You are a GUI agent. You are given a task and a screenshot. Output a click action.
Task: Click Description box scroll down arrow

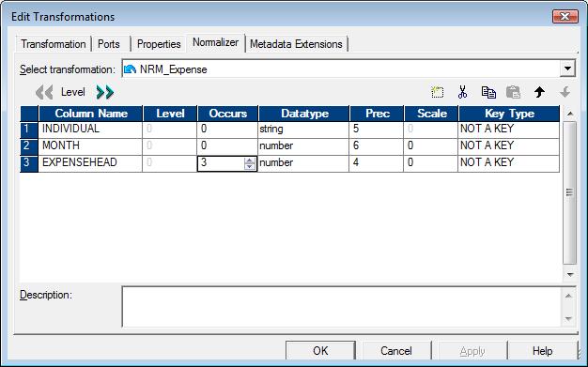tap(568, 318)
